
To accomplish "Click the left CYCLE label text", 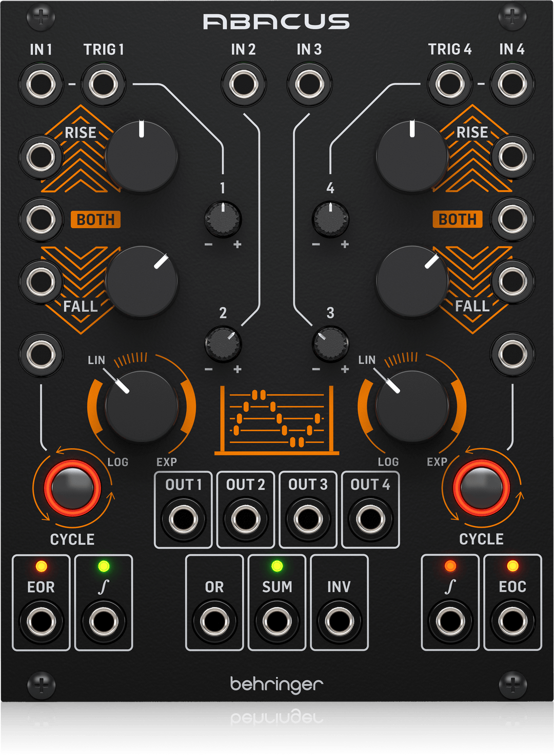I will tap(72, 540).
